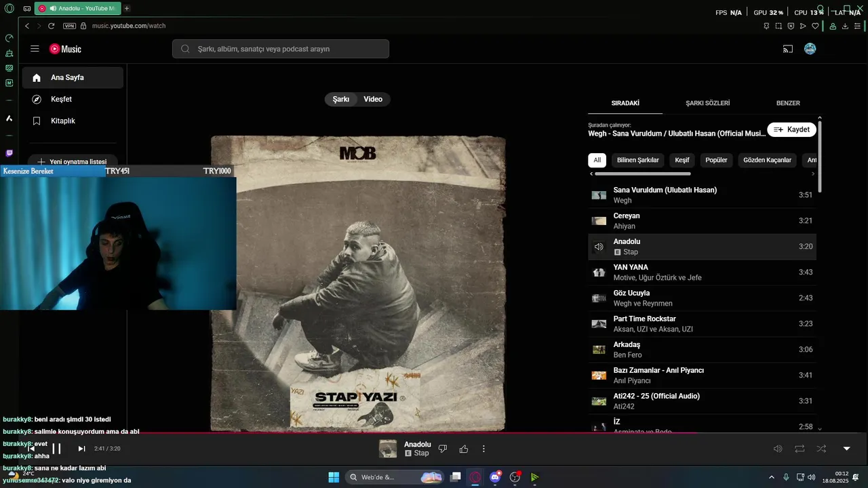
Task: Take a snapshot with the capture icon
Action: [778, 26]
